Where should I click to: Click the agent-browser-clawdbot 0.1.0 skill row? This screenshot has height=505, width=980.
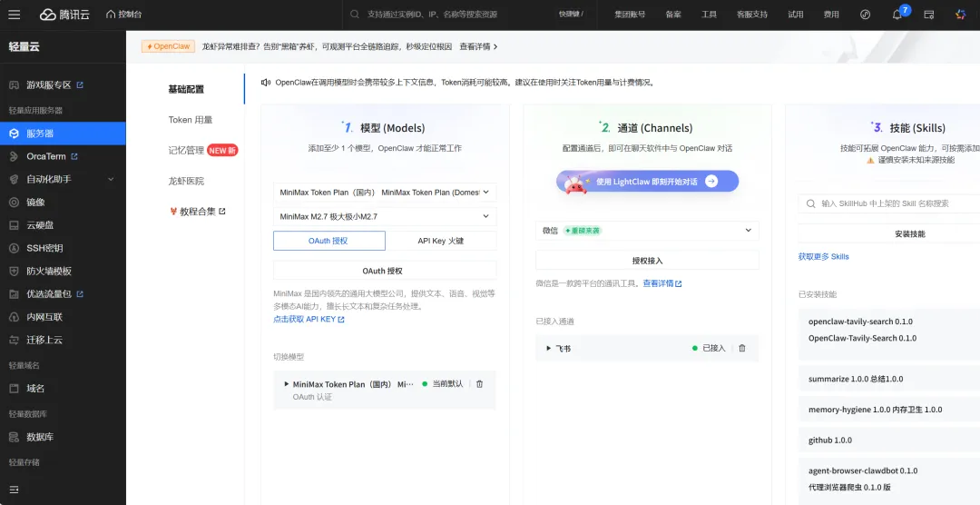888,479
